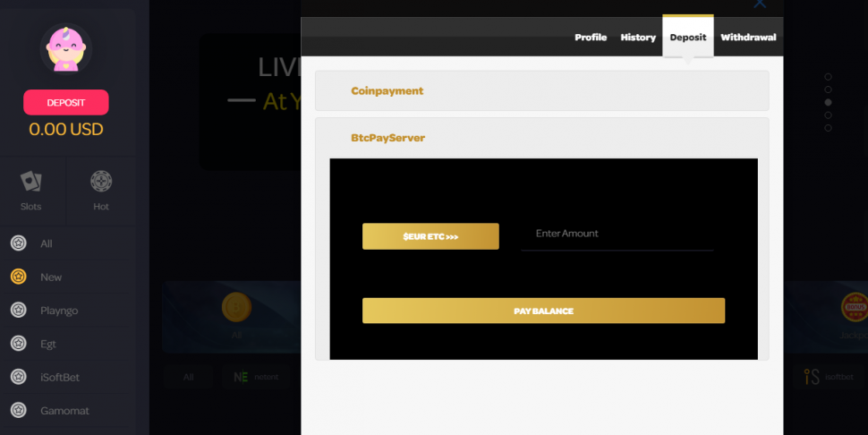Select the Playngo provider icon
This screenshot has width=868, height=435.
coord(18,311)
